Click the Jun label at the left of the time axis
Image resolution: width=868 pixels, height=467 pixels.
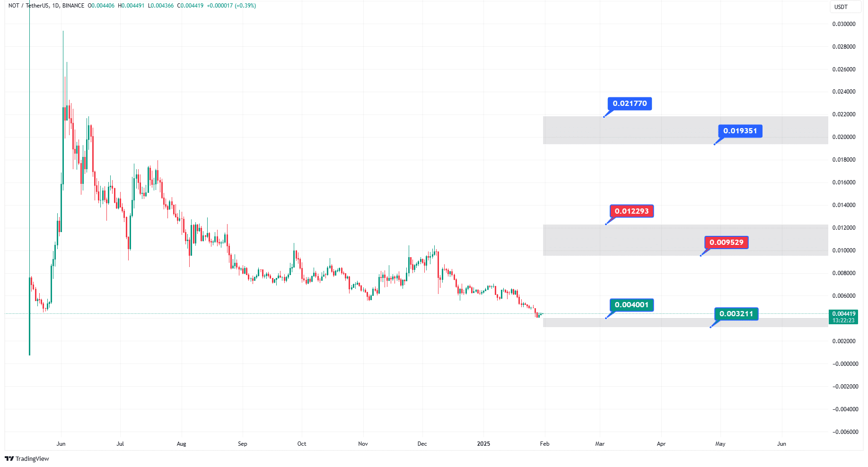(x=61, y=444)
